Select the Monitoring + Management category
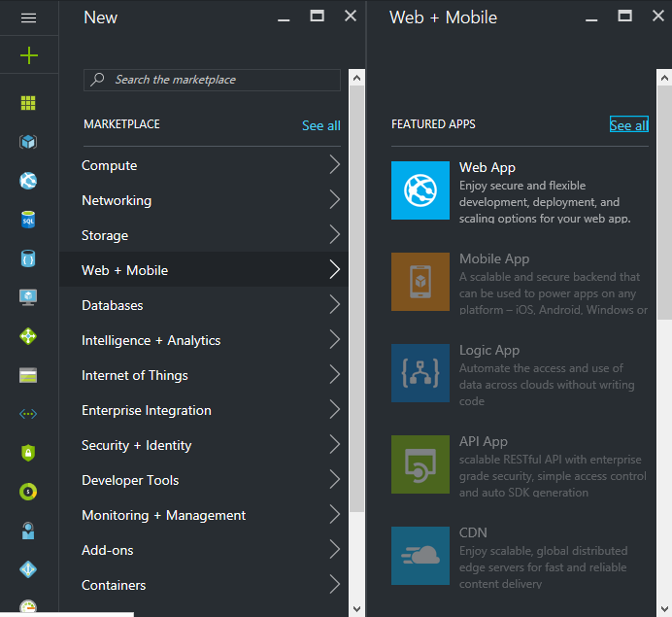 tap(204, 515)
